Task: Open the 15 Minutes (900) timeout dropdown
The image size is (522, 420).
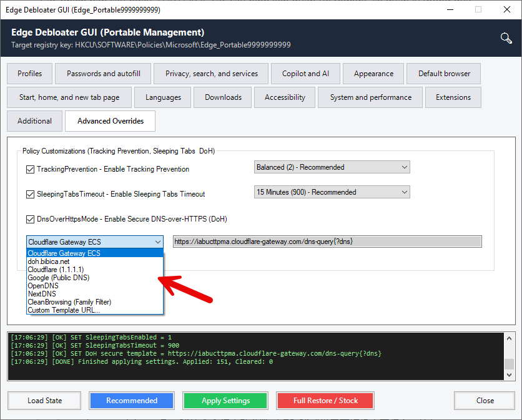Action: tap(332, 192)
